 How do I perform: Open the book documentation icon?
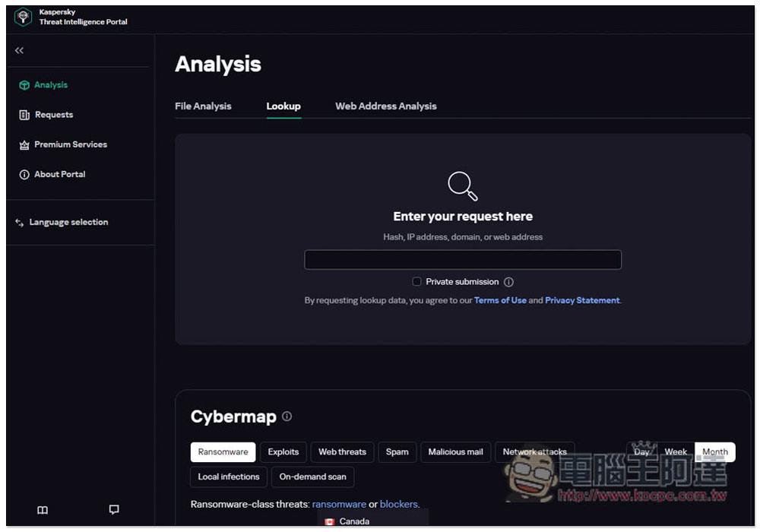(x=43, y=510)
